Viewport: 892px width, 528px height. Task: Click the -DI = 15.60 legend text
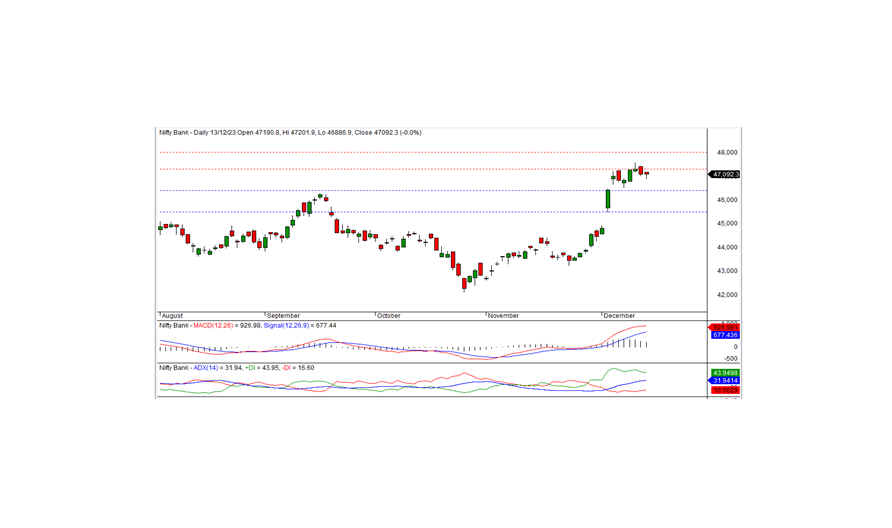[298, 368]
